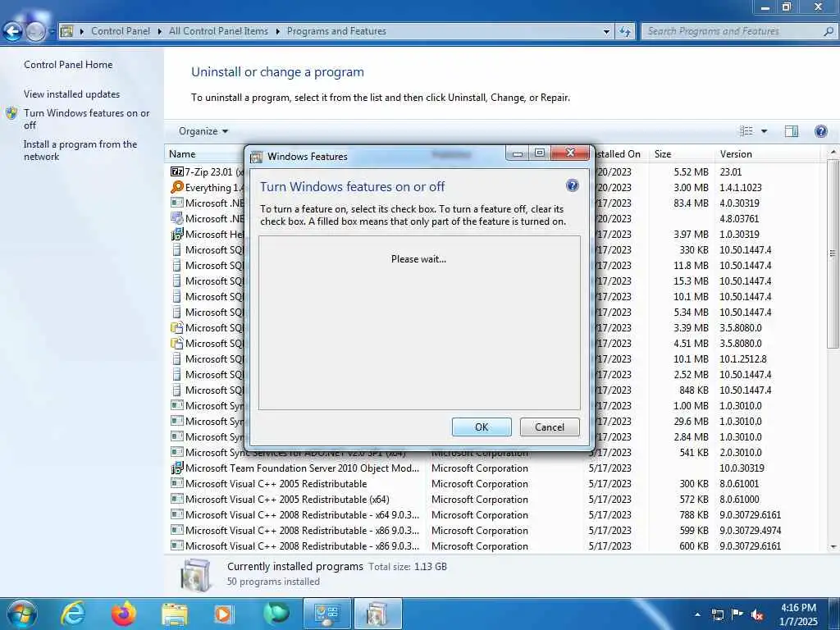The image size is (840, 630).
Task: Expand the view options dropdown arrow
Action: [x=765, y=131]
